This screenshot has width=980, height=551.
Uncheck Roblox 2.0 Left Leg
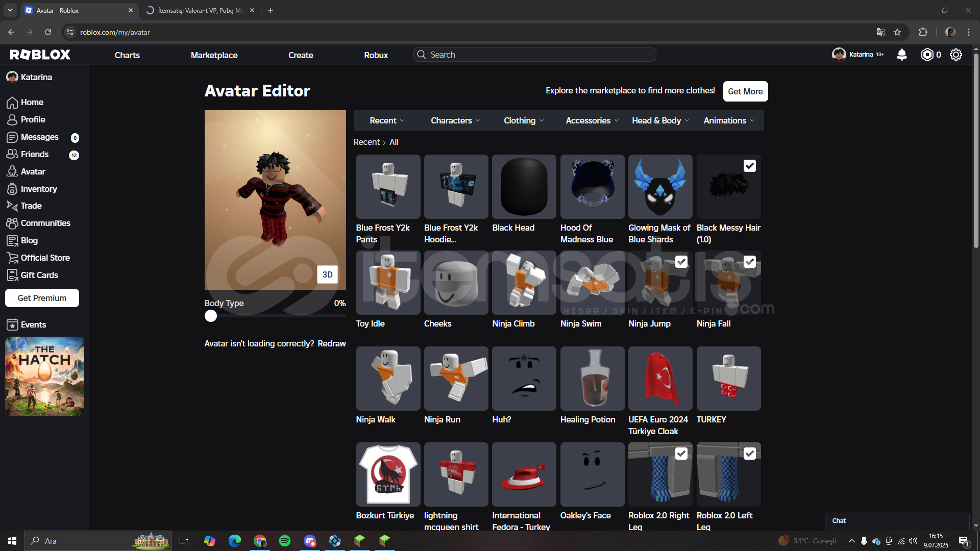click(x=749, y=454)
